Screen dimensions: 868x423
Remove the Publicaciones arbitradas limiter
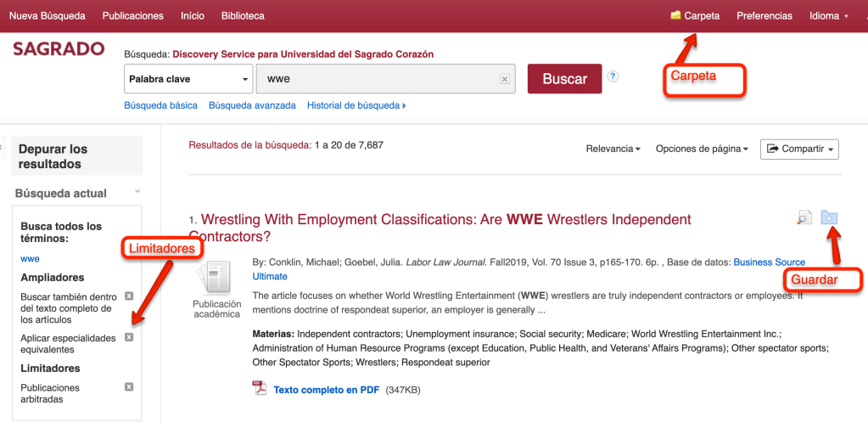pos(129,386)
